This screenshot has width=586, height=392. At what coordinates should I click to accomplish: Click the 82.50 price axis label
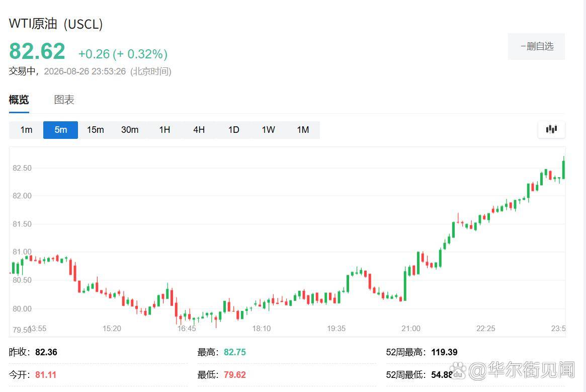(22, 168)
